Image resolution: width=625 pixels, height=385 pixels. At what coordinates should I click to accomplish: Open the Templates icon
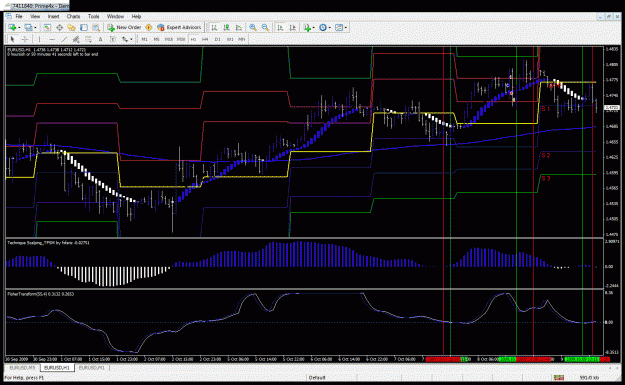(x=339, y=27)
